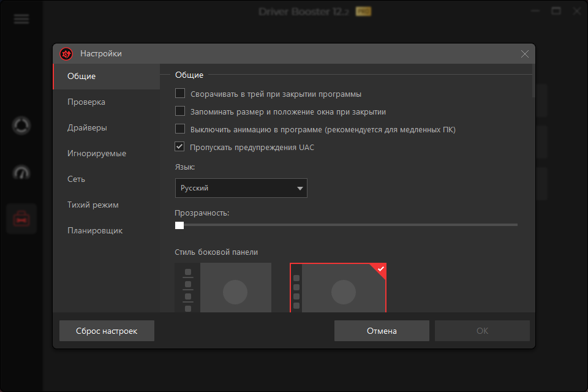
Task: Click the PRO badge beside the title
Action: [x=363, y=12]
